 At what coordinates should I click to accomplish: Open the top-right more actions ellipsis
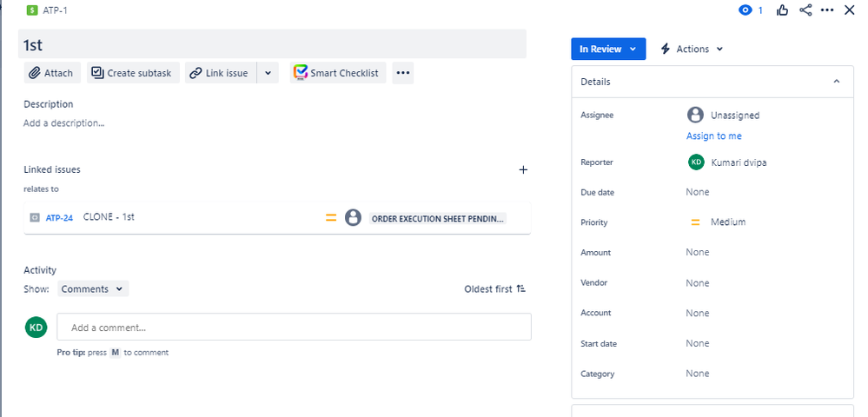point(827,10)
